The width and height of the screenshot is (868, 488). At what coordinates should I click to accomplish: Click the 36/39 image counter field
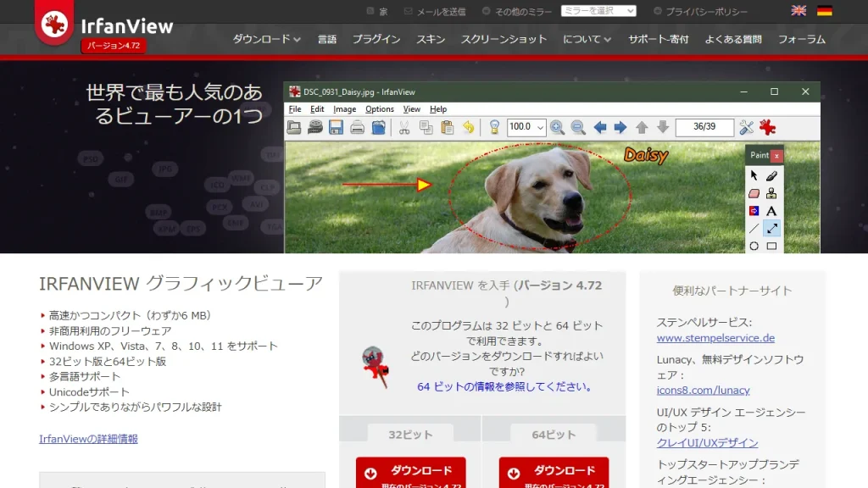click(704, 127)
